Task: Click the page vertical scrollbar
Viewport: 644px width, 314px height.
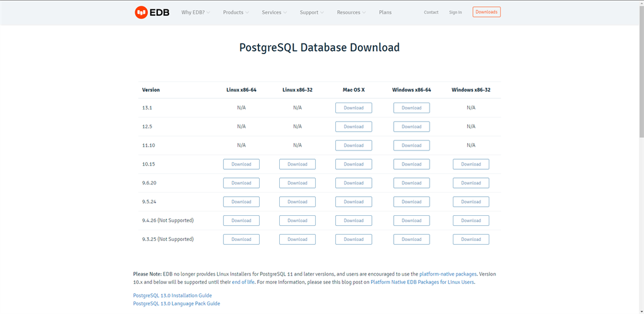Action: pos(641,76)
